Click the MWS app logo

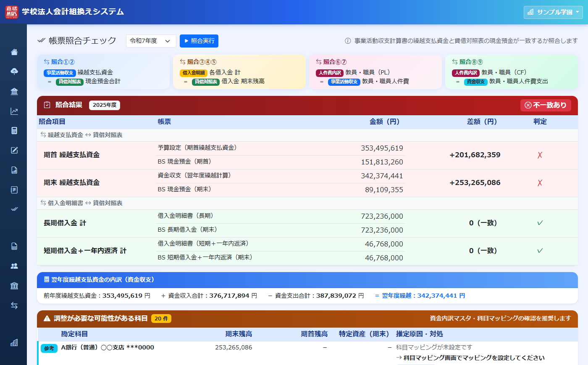(x=12, y=12)
